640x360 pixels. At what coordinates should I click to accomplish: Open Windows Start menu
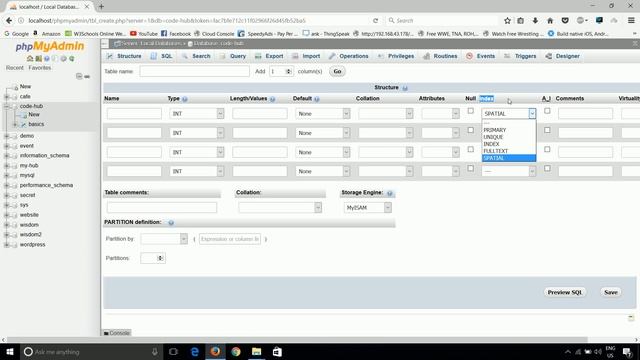point(10,352)
